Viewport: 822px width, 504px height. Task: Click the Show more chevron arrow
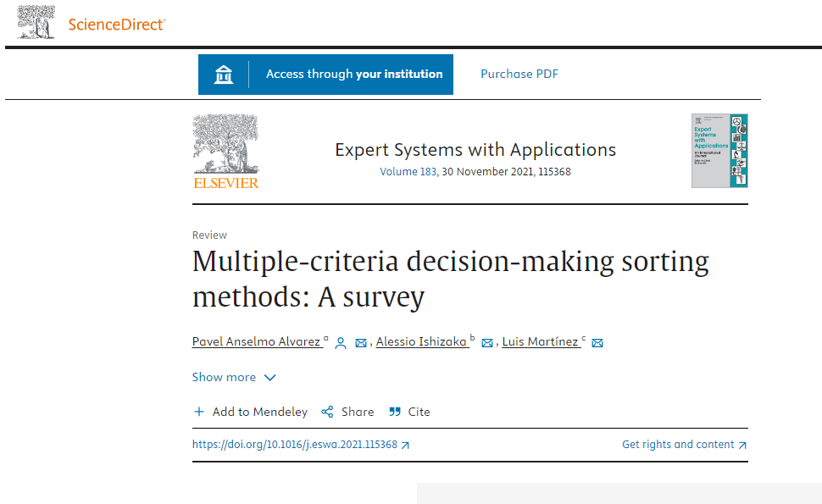pos(269,378)
